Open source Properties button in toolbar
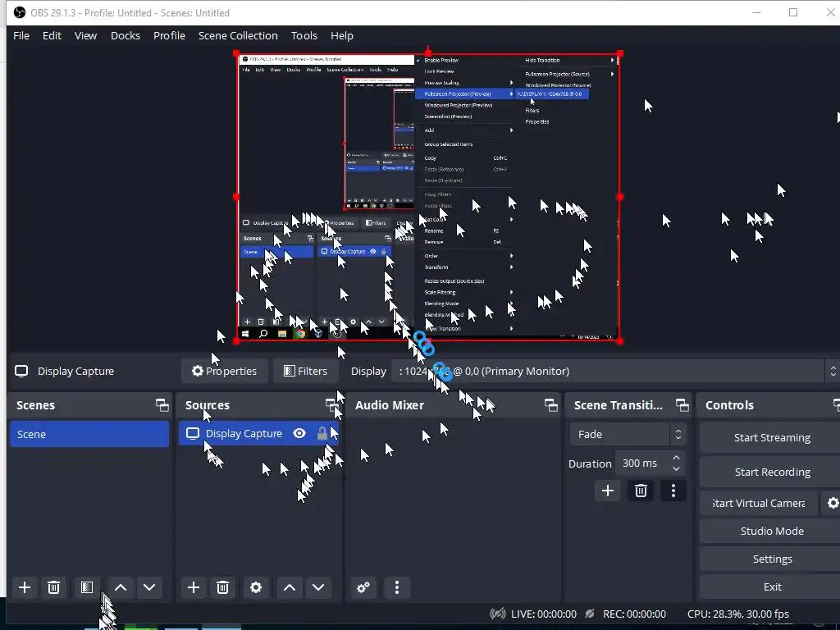Viewport: 840px width, 630px height. pyautogui.click(x=225, y=372)
